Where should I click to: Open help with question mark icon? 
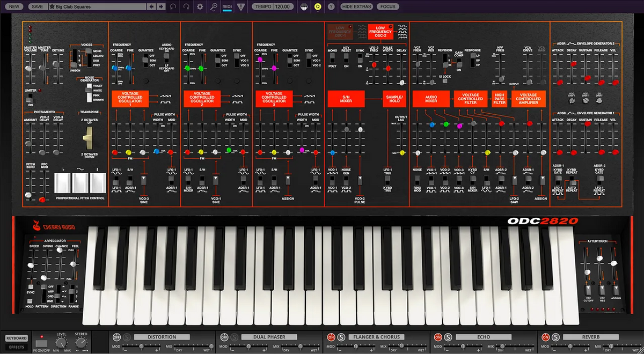[x=331, y=6]
